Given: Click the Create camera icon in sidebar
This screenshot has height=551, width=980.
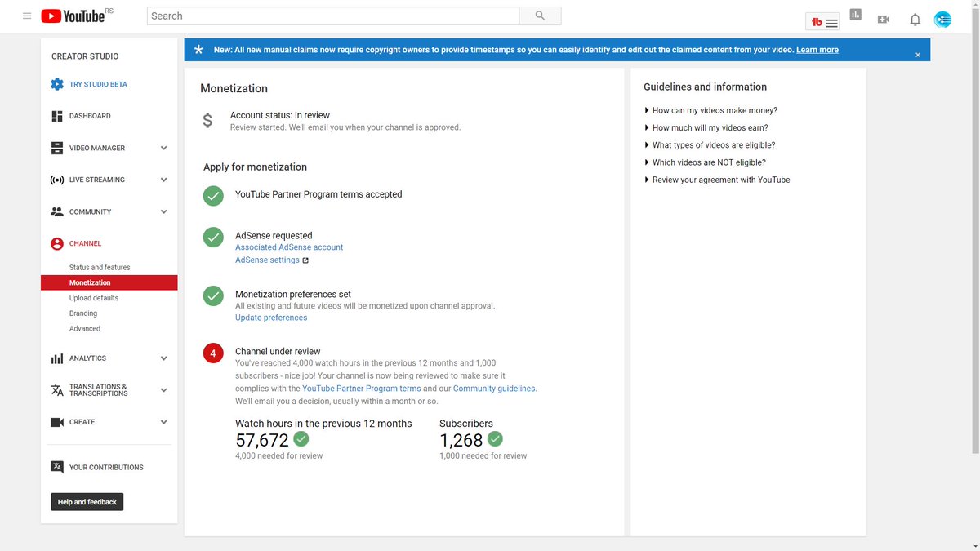Looking at the screenshot, I should tap(57, 422).
